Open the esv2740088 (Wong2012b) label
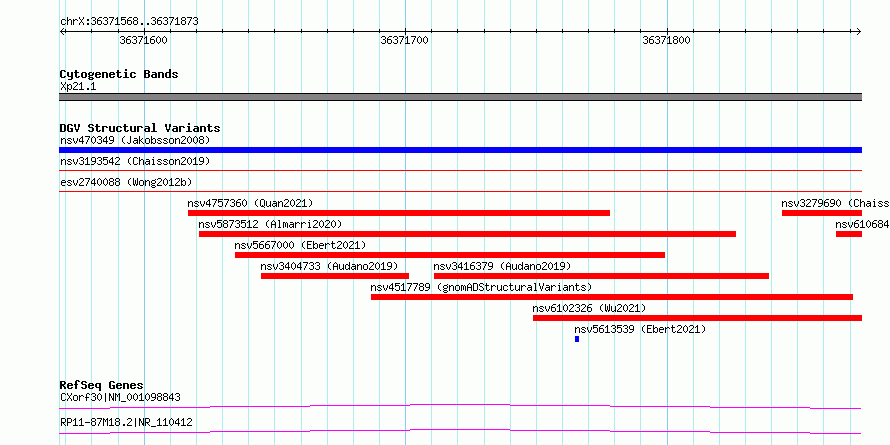The image size is (890, 445). (x=126, y=182)
